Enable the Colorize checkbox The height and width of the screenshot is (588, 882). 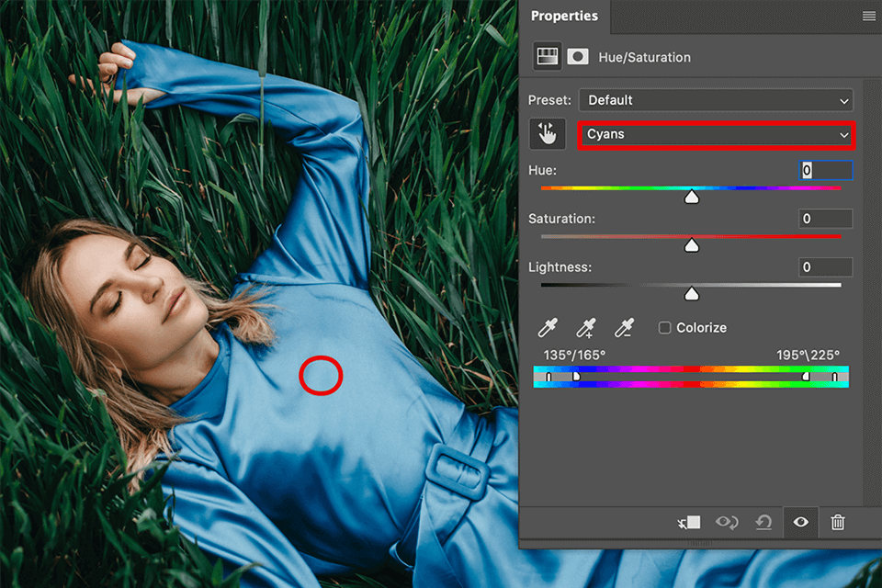665,328
